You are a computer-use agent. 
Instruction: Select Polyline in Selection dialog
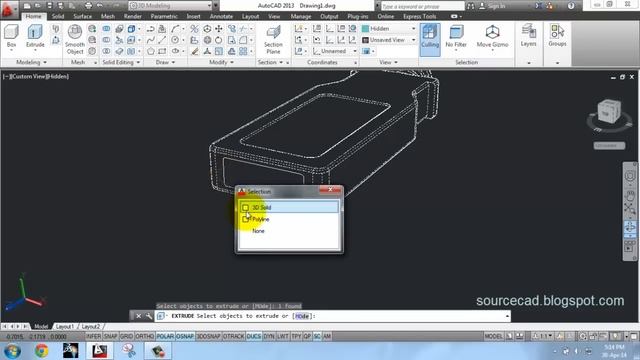(289, 219)
